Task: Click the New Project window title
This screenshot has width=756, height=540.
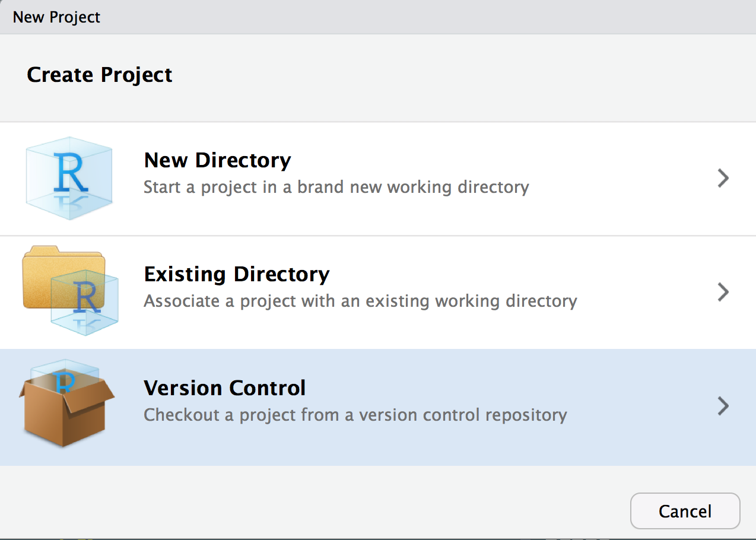Action: coord(56,17)
